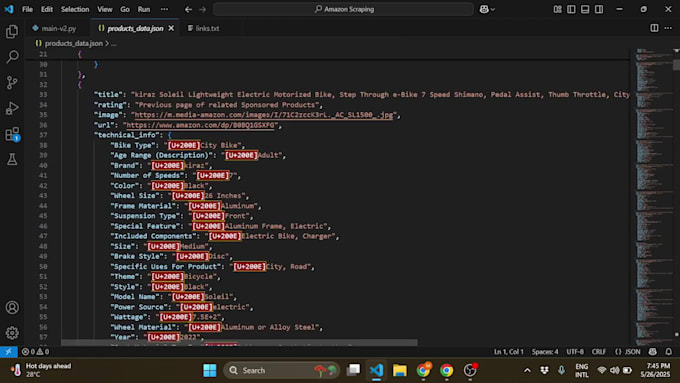Click the Amazon Scraping command center search

pyautogui.click(x=343, y=9)
